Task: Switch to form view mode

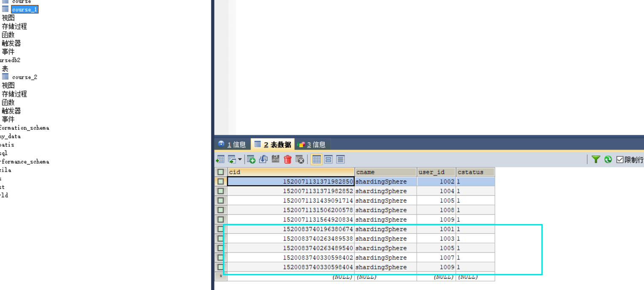Action: coord(329,159)
